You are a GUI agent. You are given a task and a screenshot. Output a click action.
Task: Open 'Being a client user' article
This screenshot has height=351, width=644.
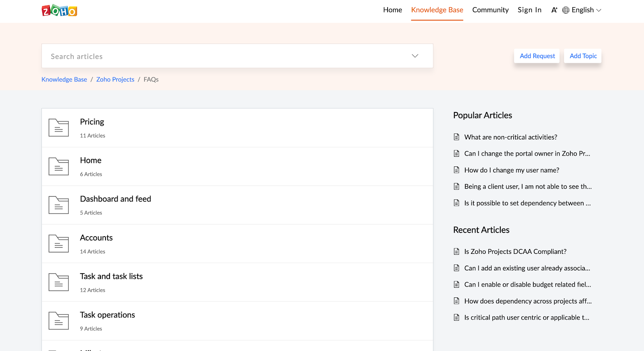pos(528,187)
